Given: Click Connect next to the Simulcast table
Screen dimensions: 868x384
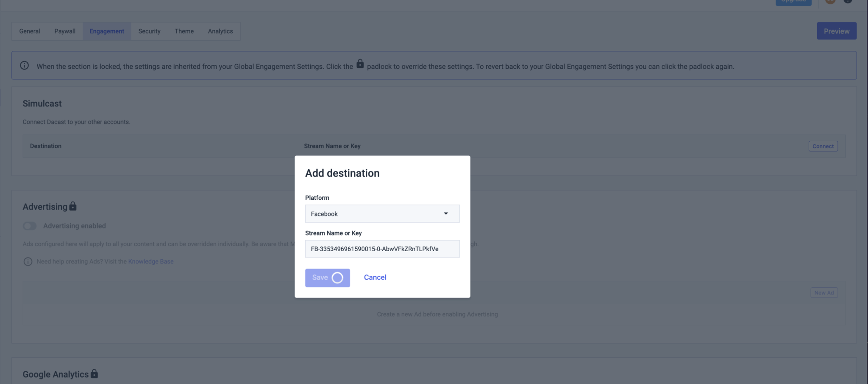Looking at the screenshot, I should [x=823, y=146].
